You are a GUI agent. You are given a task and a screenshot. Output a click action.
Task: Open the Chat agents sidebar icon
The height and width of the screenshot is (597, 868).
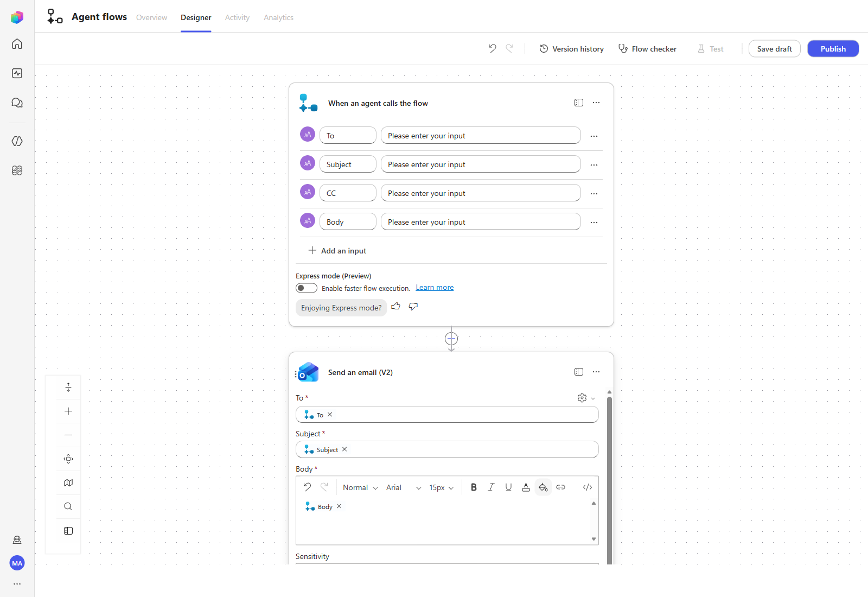(17, 103)
